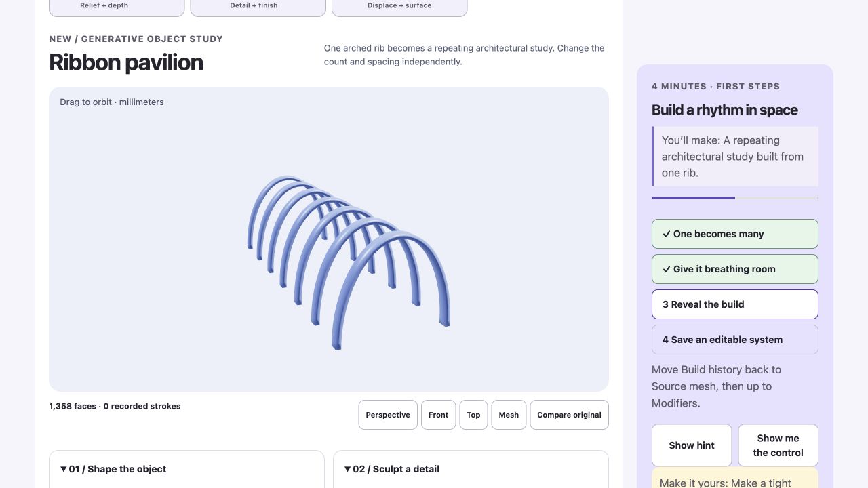This screenshot has height=488, width=868.
Task: Click the '1,358 faces · 0 recorded strokes' status
Action: point(115,406)
